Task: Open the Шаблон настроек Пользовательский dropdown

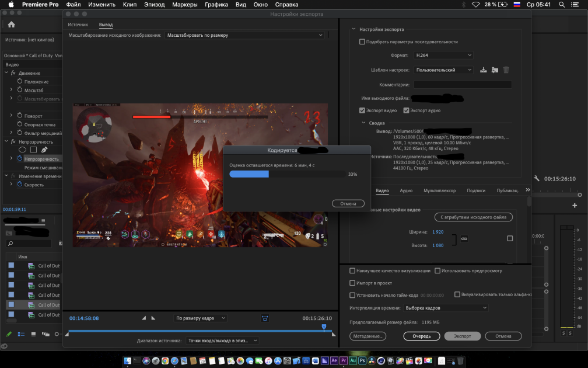Action: click(x=443, y=70)
